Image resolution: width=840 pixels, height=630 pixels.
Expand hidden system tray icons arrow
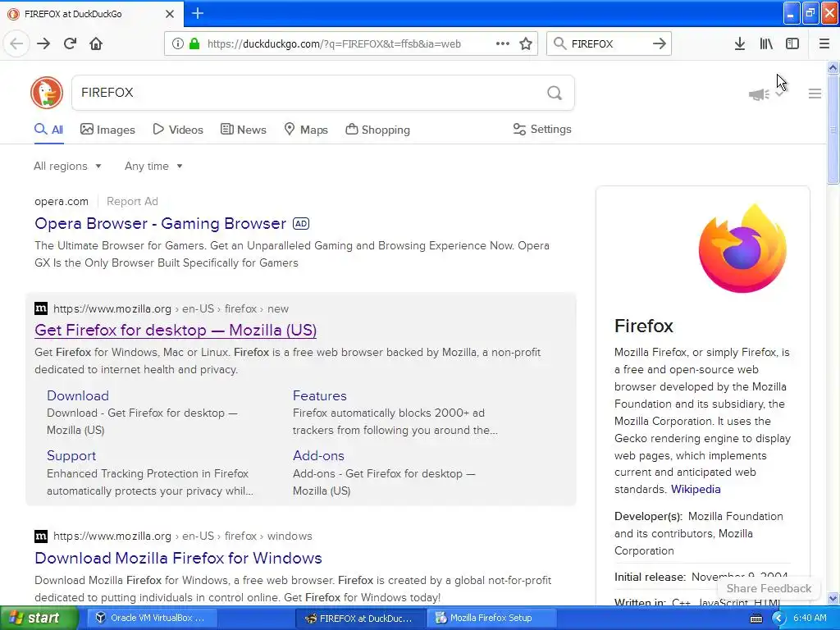778,618
